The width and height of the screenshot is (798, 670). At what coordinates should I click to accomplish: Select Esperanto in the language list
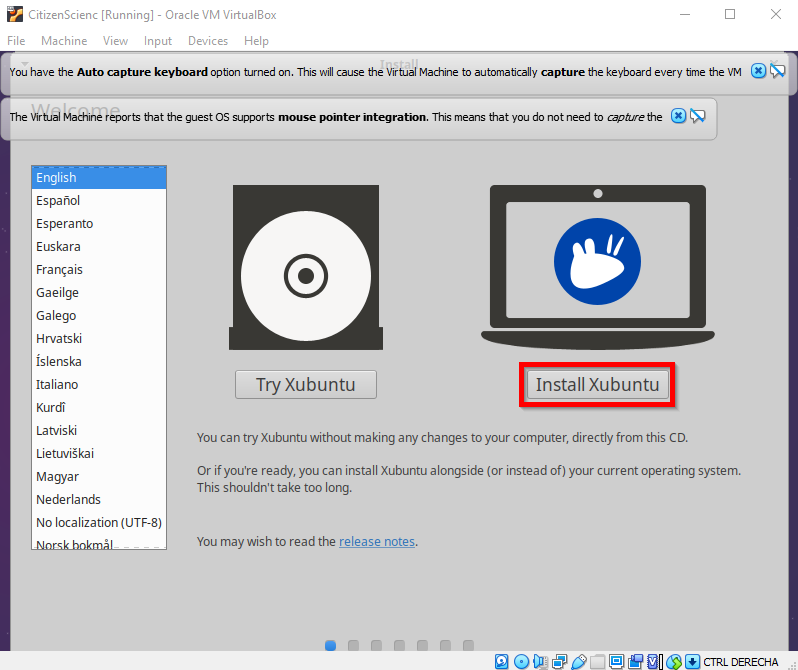pyautogui.click(x=99, y=224)
